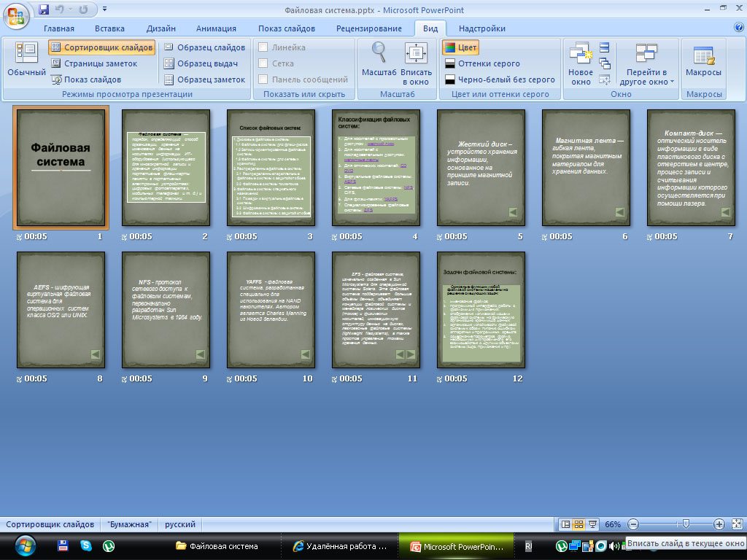747x560 pixels.
Task: Click the zoom slider in status bar
Action: pyautogui.click(x=685, y=524)
